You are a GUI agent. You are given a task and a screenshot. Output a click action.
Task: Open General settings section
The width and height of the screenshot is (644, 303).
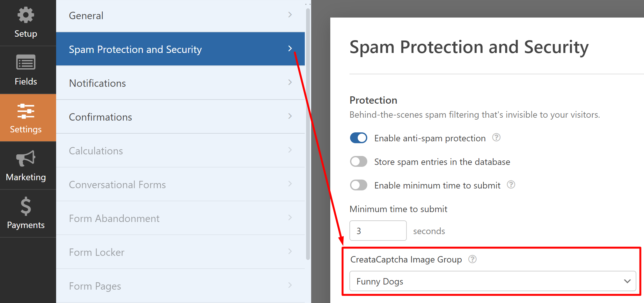(x=180, y=16)
